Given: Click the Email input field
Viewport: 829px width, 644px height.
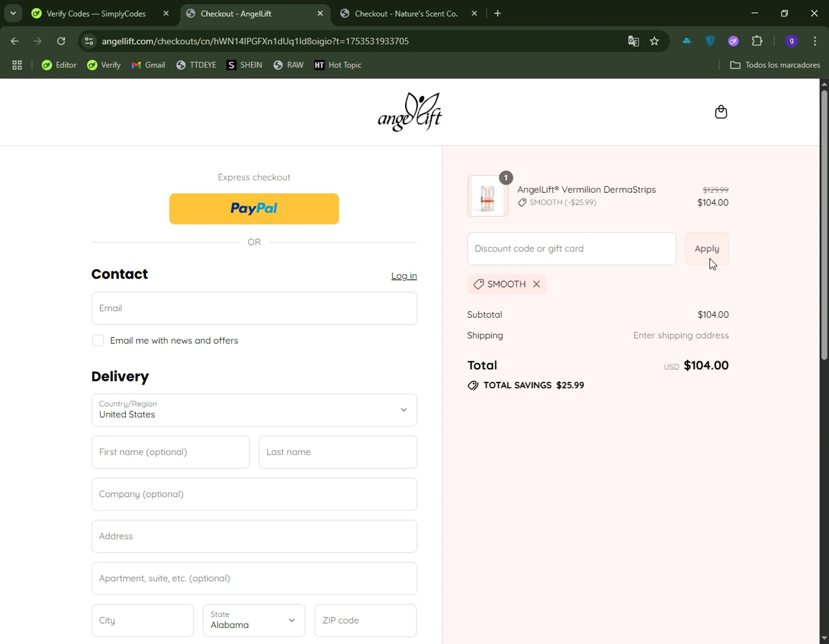Looking at the screenshot, I should tap(254, 308).
